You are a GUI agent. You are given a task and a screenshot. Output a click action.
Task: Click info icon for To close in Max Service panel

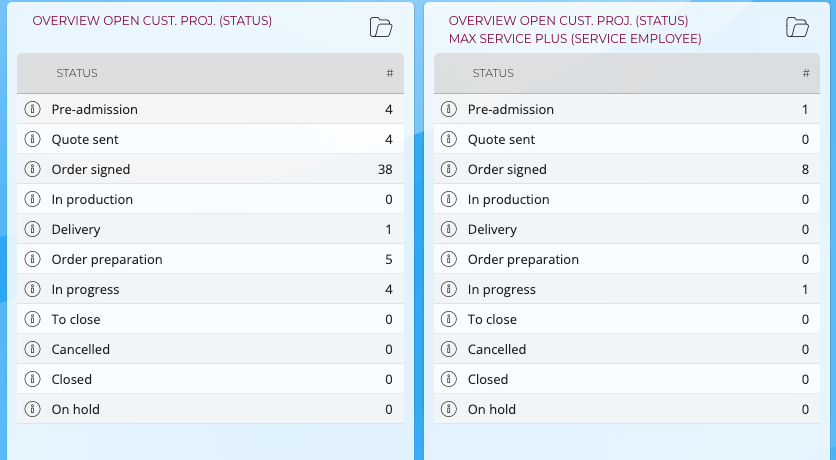pyautogui.click(x=449, y=319)
